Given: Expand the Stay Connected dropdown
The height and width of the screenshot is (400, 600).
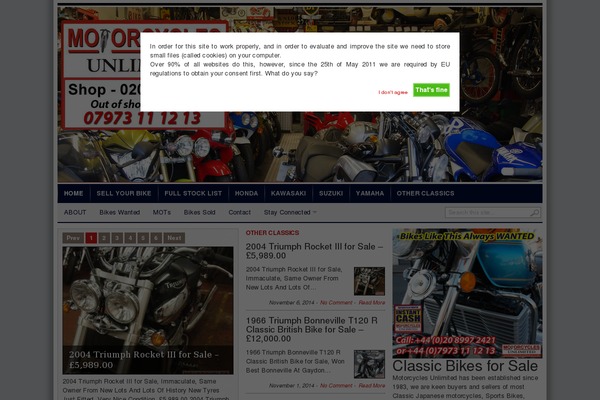Looking at the screenshot, I should coord(290,212).
